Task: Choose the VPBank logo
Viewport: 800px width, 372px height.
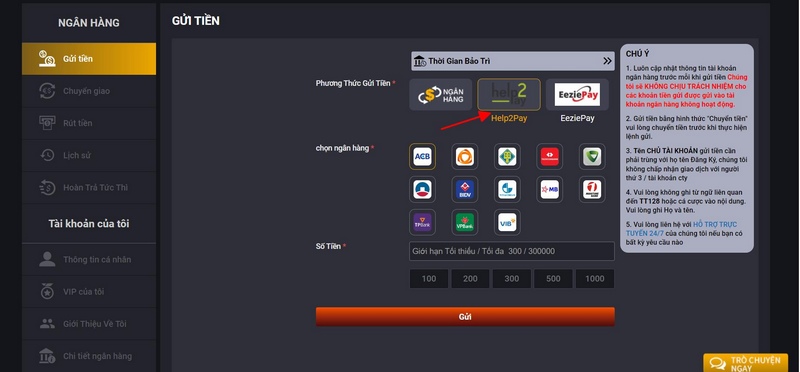Action: [x=465, y=222]
